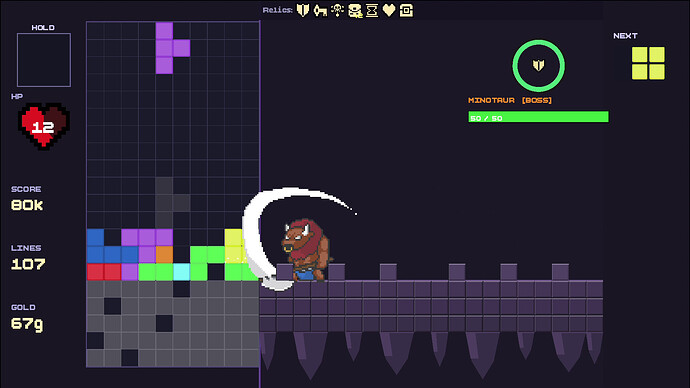The image size is (690, 388).
Task: Click the heart relic icon
Action: (389, 10)
